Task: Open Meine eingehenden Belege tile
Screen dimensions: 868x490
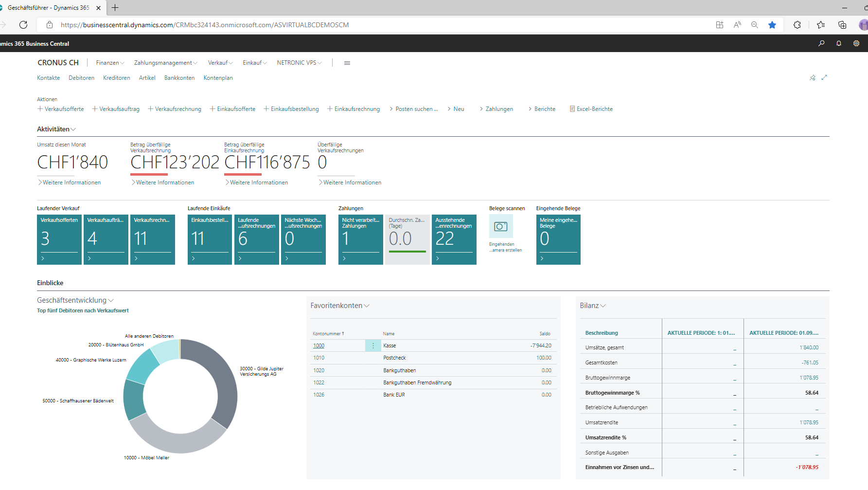Action: pos(558,240)
